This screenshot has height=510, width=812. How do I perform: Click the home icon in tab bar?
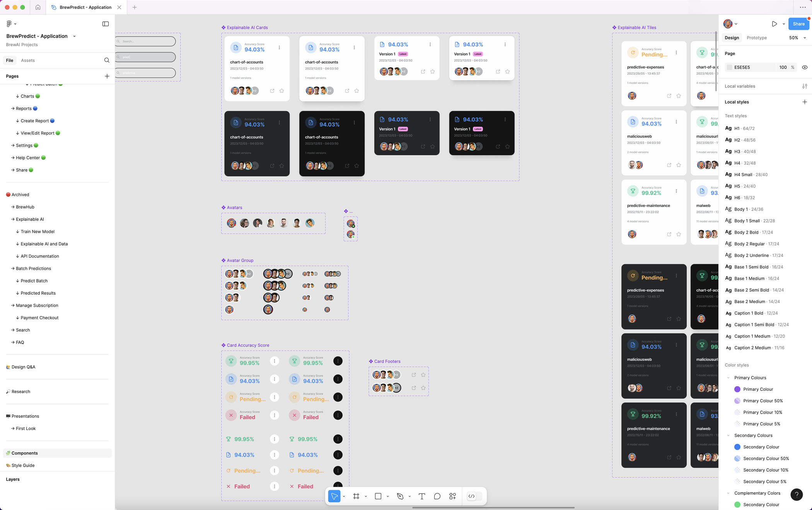[x=38, y=7]
